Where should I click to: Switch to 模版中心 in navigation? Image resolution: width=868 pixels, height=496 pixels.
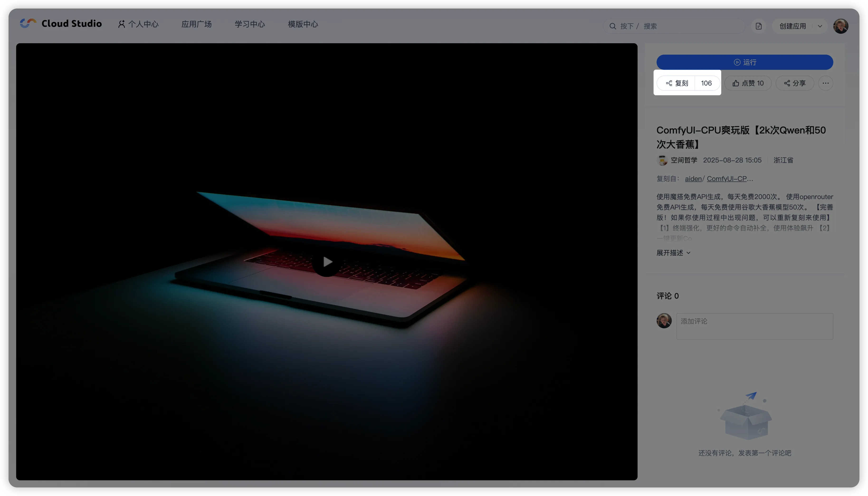pos(302,24)
